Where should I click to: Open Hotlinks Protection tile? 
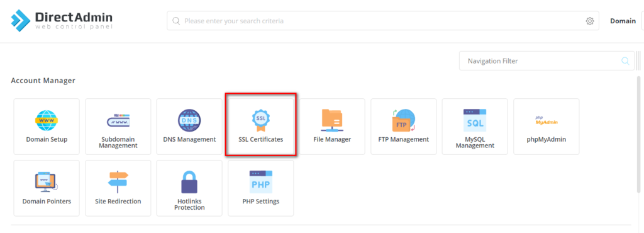(189, 188)
